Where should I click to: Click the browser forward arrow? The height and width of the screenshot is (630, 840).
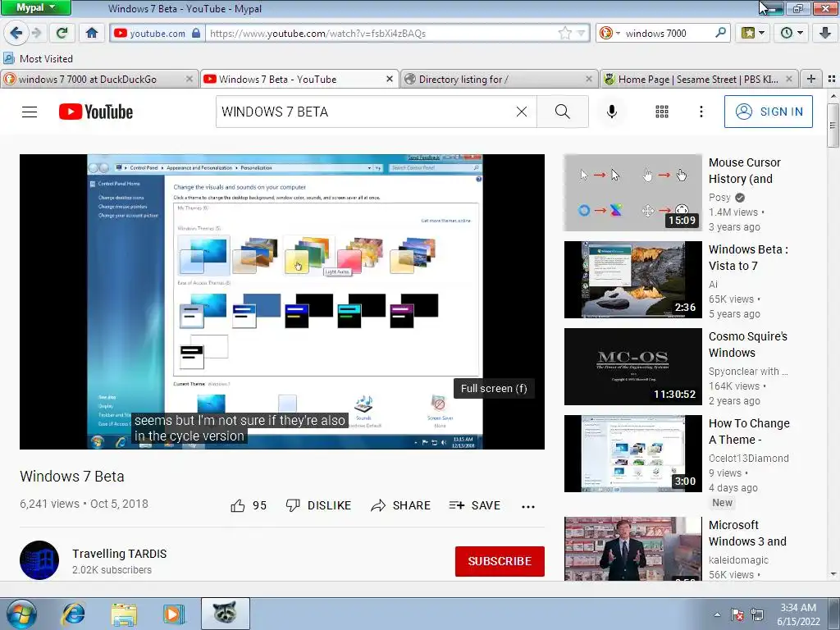tap(36, 33)
